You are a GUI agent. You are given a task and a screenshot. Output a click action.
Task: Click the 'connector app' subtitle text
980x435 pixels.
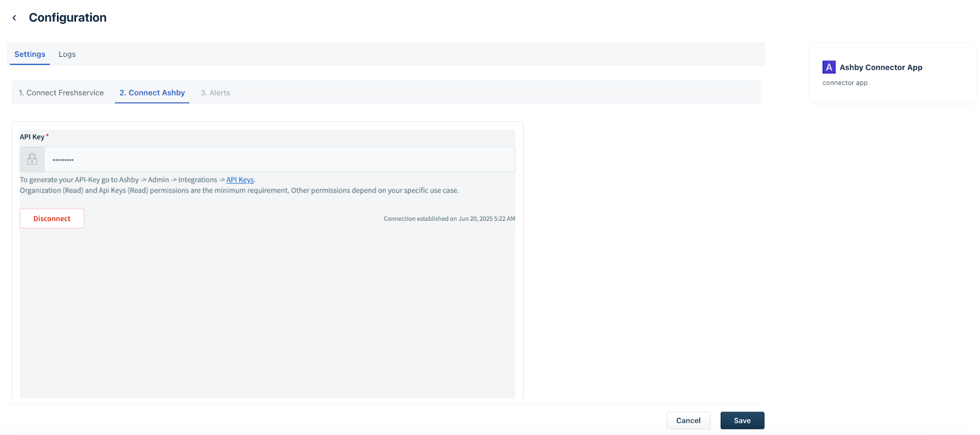click(845, 83)
